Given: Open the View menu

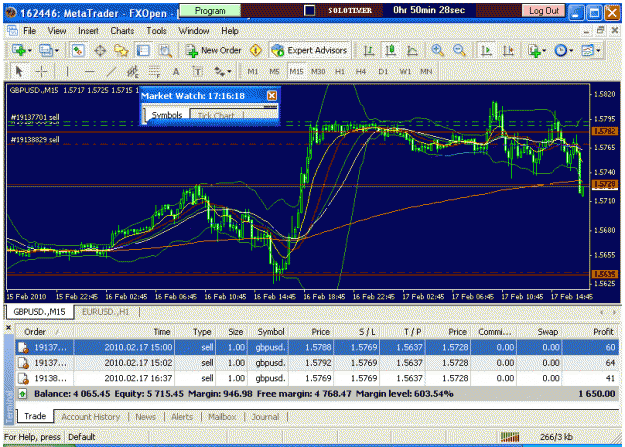Looking at the screenshot, I should tap(57, 31).
